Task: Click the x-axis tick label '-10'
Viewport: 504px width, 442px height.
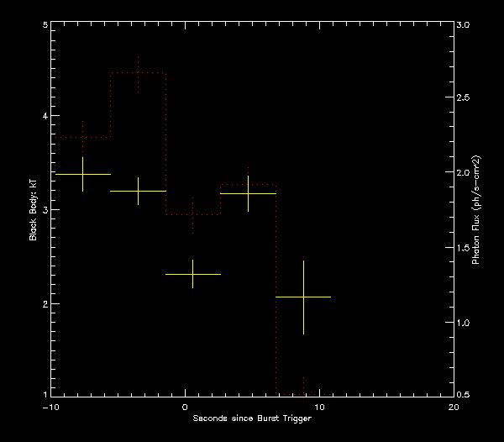Action: 50,407
